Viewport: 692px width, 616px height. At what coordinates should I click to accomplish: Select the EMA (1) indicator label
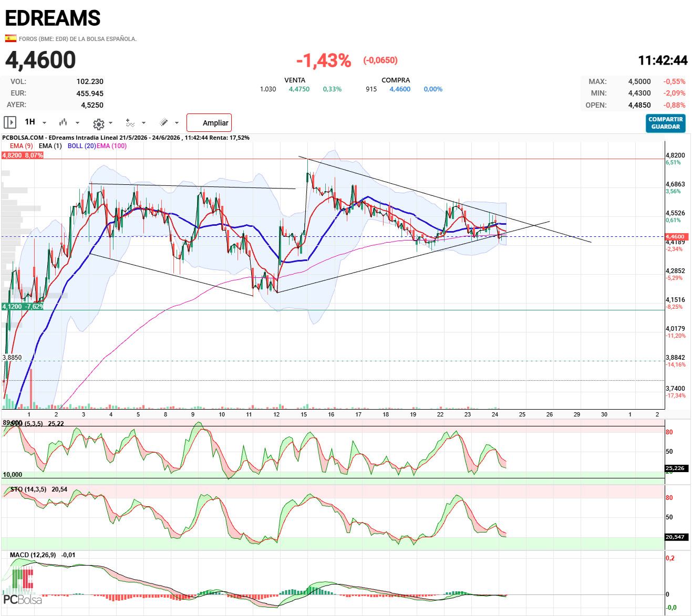50,146
